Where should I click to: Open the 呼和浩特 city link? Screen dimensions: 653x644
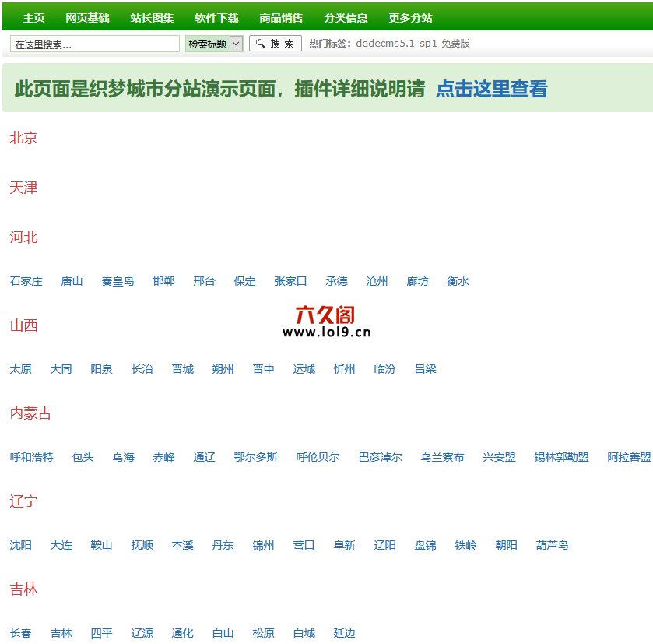(32, 457)
